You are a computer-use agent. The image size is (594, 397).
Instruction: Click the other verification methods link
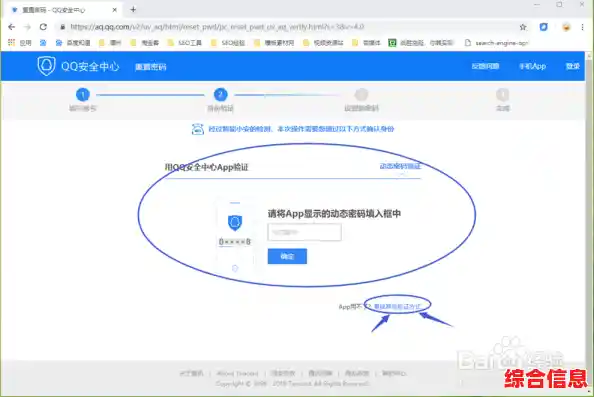click(x=397, y=306)
